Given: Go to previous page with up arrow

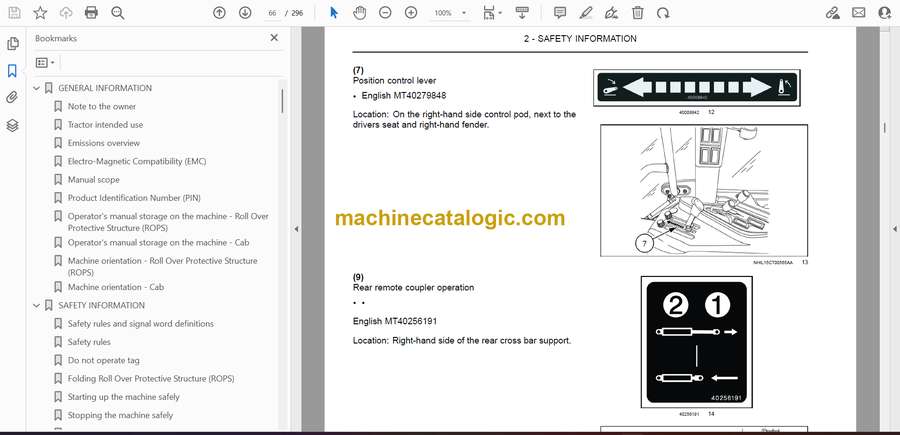Looking at the screenshot, I should (x=220, y=13).
